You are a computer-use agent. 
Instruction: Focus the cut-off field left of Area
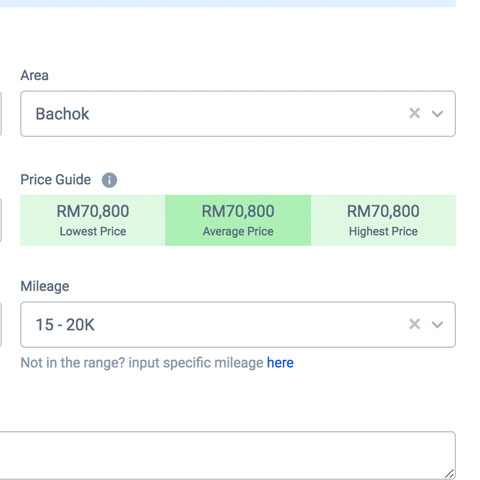[1, 114]
